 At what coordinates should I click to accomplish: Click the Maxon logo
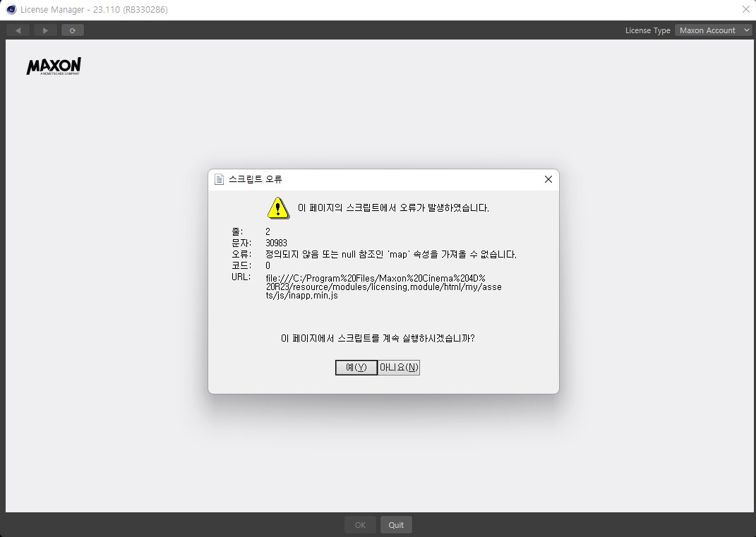pos(54,66)
